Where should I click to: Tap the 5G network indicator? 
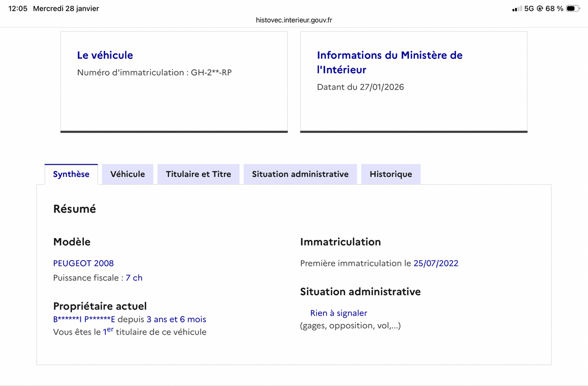(529, 9)
